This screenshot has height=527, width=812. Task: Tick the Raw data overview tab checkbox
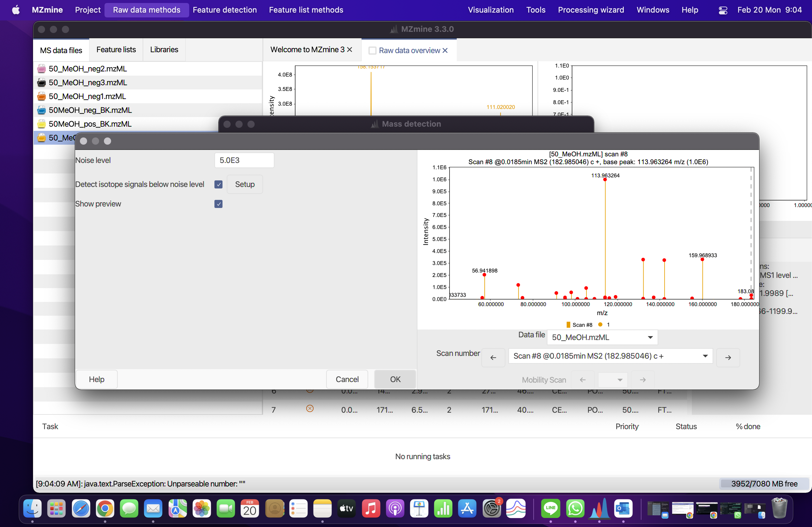(372, 50)
